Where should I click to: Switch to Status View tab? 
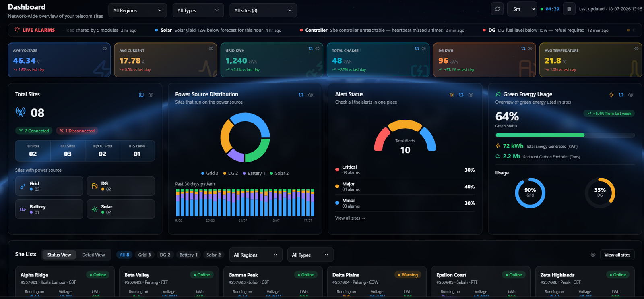click(x=59, y=255)
